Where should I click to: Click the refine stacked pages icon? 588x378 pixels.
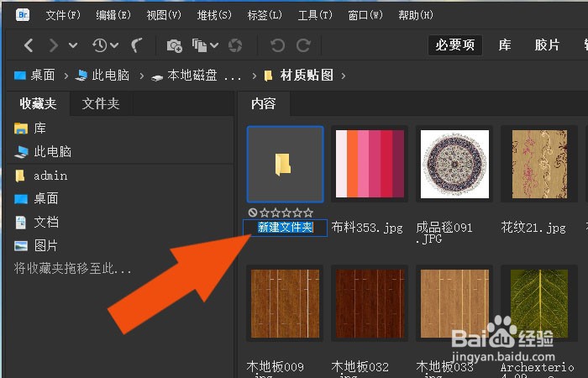coord(200,45)
